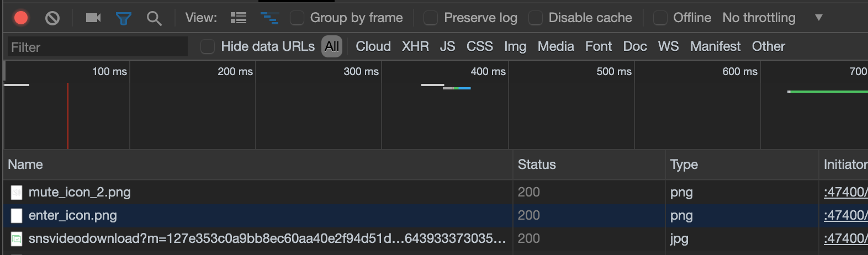Expand throttling menu arrow
Screen dimensions: 868x255
click(819, 18)
